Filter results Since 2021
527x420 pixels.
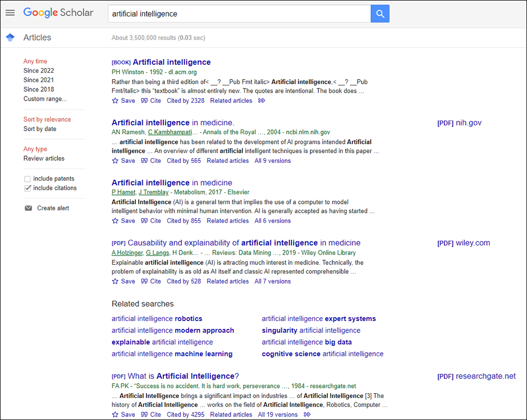38,80
